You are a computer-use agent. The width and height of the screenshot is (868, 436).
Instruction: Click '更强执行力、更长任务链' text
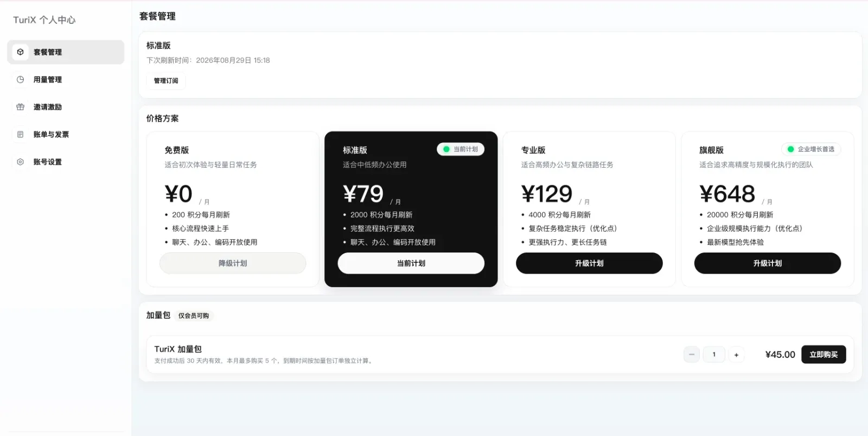(567, 242)
